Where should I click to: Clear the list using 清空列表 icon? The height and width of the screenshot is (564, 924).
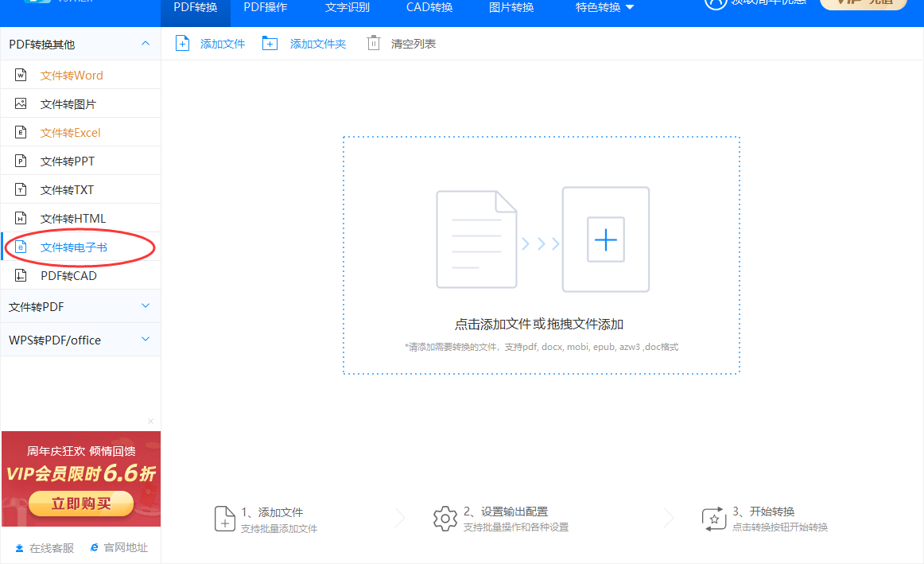pyautogui.click(x=374, y=43)
